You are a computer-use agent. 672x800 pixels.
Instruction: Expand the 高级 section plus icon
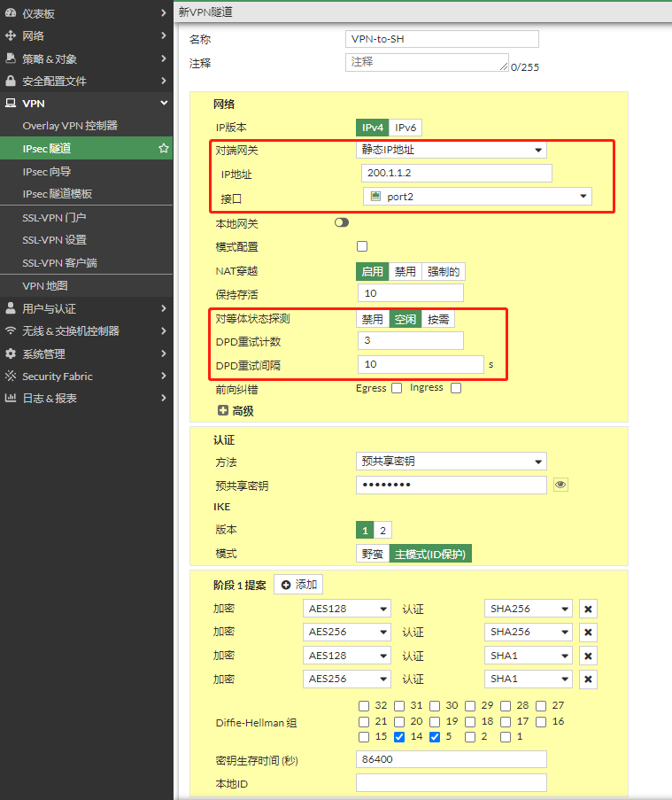(223, 411)
